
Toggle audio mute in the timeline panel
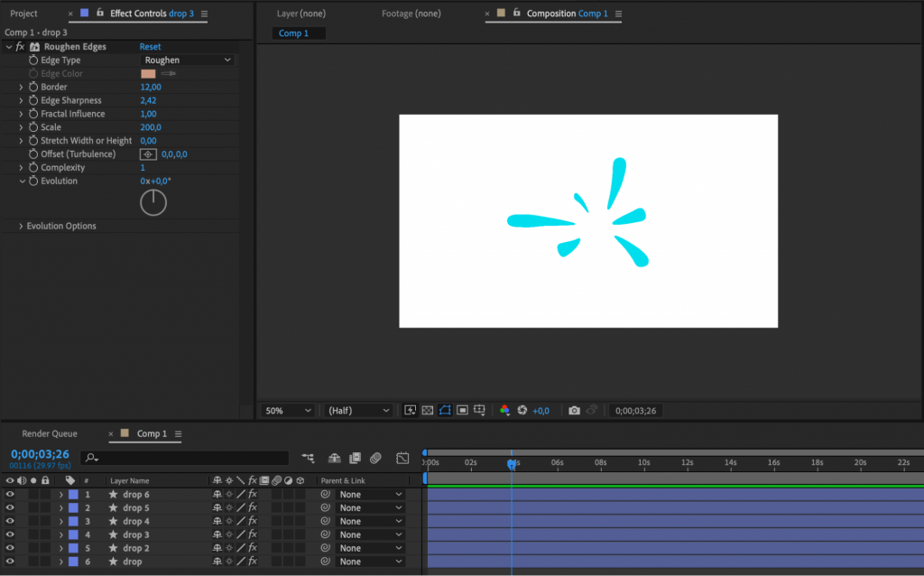[x=22, y=480]
